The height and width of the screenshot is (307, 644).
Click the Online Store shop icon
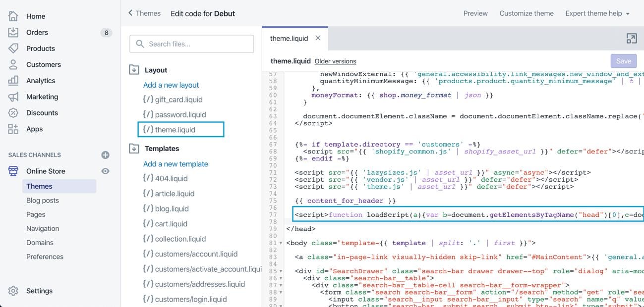[x=13, y=171]
